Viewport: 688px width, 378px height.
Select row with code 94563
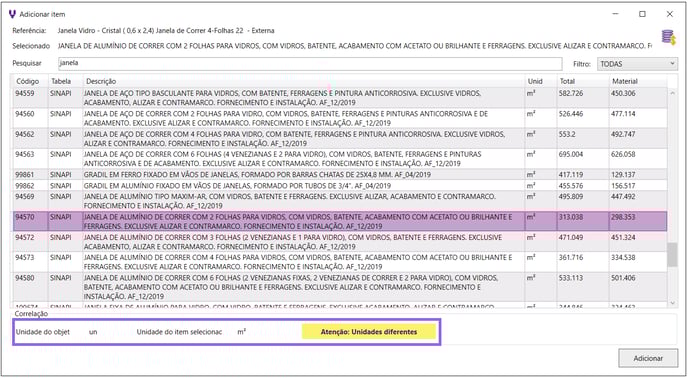coord(340,159)
